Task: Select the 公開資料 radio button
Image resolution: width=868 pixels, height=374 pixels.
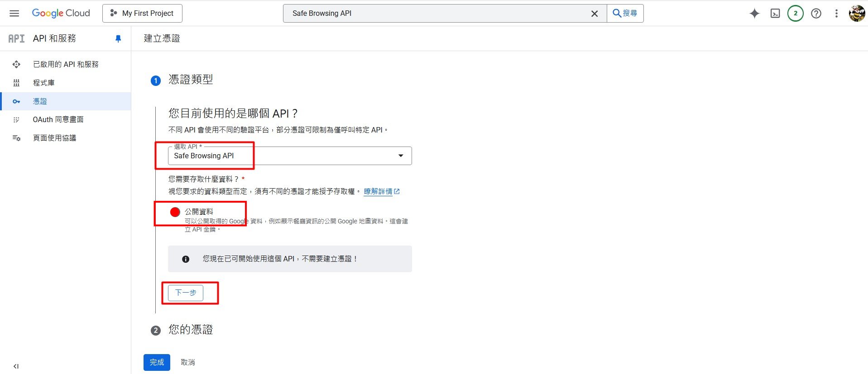Action: [x=175, y=212]
